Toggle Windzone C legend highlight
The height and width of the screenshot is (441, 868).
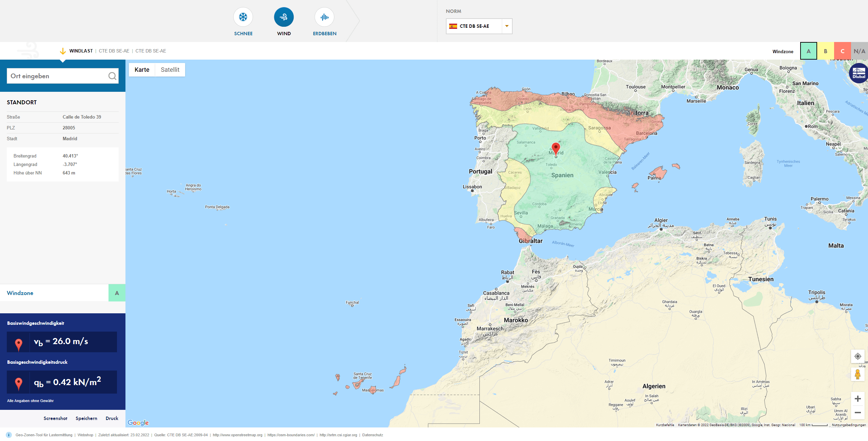(x=843, y=51)
